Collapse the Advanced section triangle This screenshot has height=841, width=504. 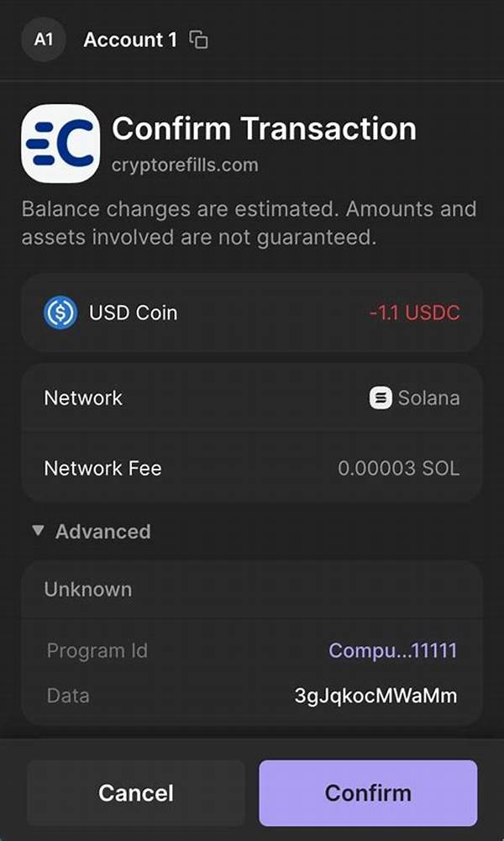(37, 531)
